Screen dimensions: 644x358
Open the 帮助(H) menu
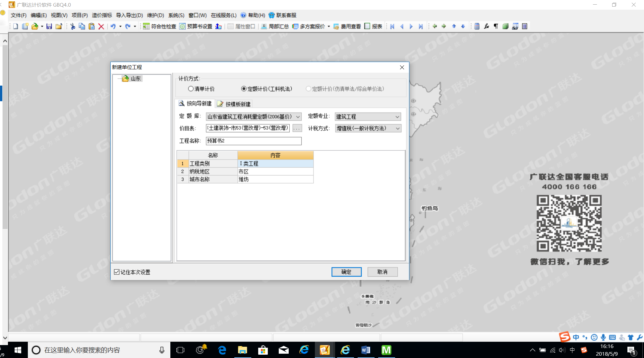[x=253, y=15]
